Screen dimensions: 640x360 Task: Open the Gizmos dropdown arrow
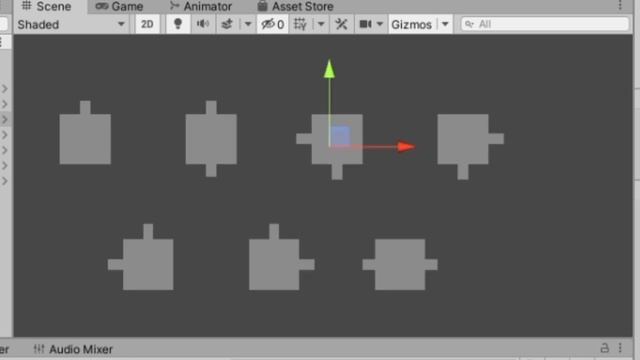[445, 24]
